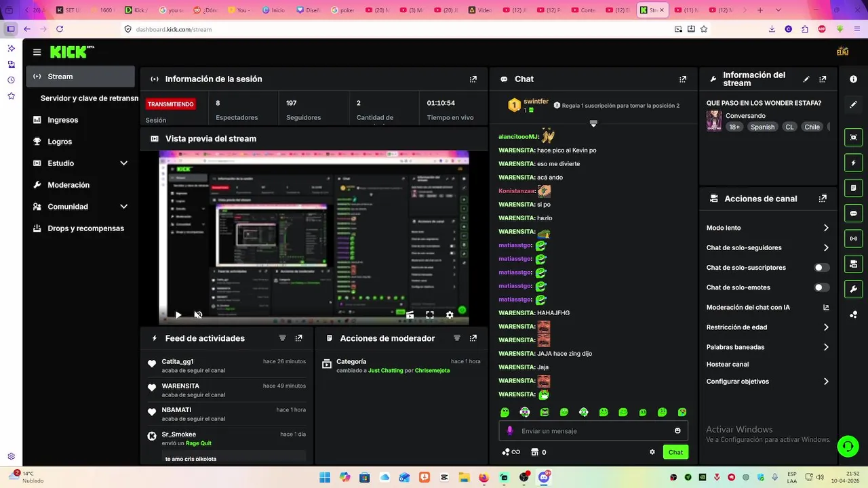The width and height of the screenshot is (868, 488).
Task: Collapse the chat leaderboard arrow
Action: (x=593, y=123)
